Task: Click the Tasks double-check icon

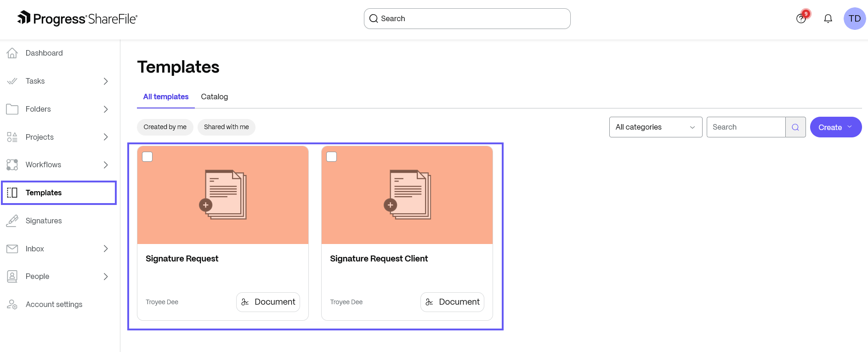Action: pyautogui.click(x=12, y=81)
